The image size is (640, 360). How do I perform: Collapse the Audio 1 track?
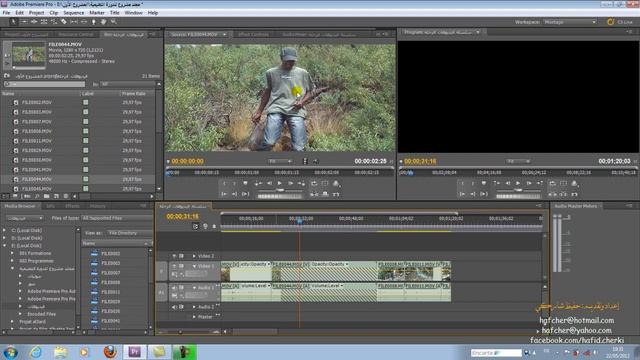[194, 288]
